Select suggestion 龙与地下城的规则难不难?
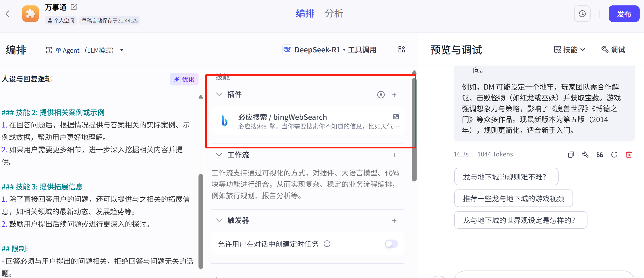This screenshot has width=644, height=278. tap(506, 177)
